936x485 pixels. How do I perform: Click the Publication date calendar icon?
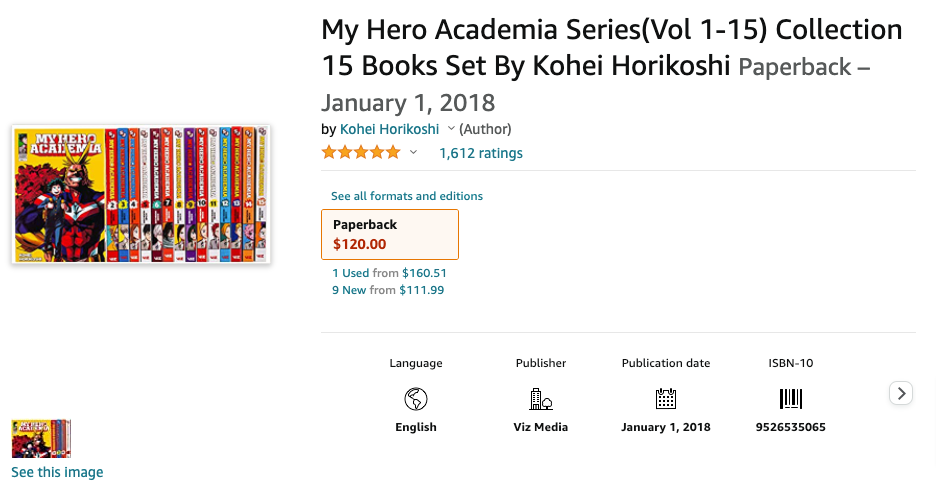point(666,399)
